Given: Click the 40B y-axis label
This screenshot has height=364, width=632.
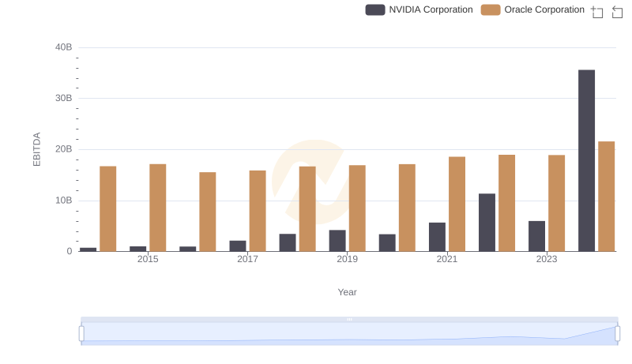Looking at the screenshot, I should [63, 47].
